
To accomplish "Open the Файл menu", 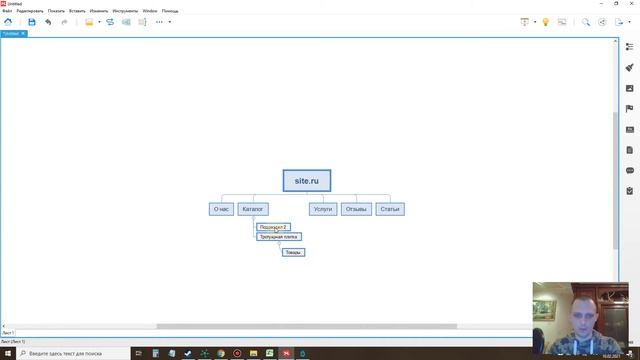I will [7, 11].
